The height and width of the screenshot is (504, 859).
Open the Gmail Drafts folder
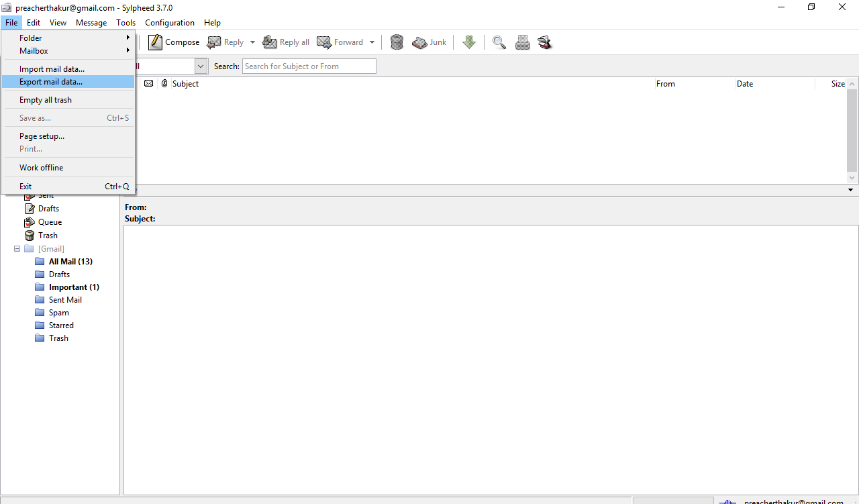pyautogui.click(x=59, y=274)
